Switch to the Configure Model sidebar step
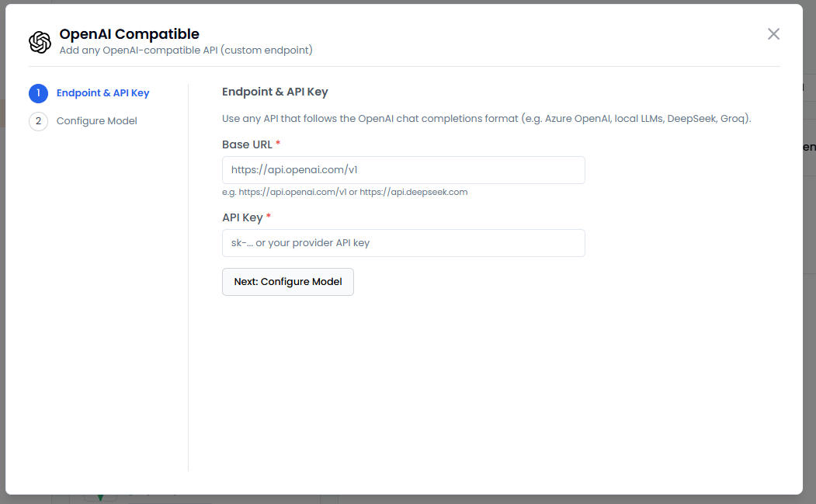Viewport: 816px width, 504px height. 96,121
